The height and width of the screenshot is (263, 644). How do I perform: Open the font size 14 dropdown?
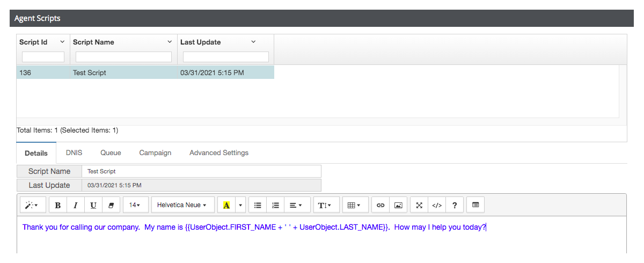tap(136, 205)
